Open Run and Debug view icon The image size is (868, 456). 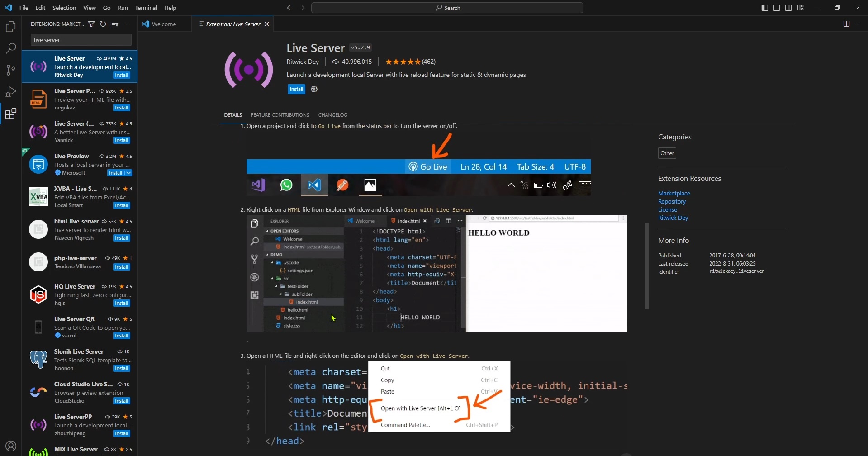[11, 92]
